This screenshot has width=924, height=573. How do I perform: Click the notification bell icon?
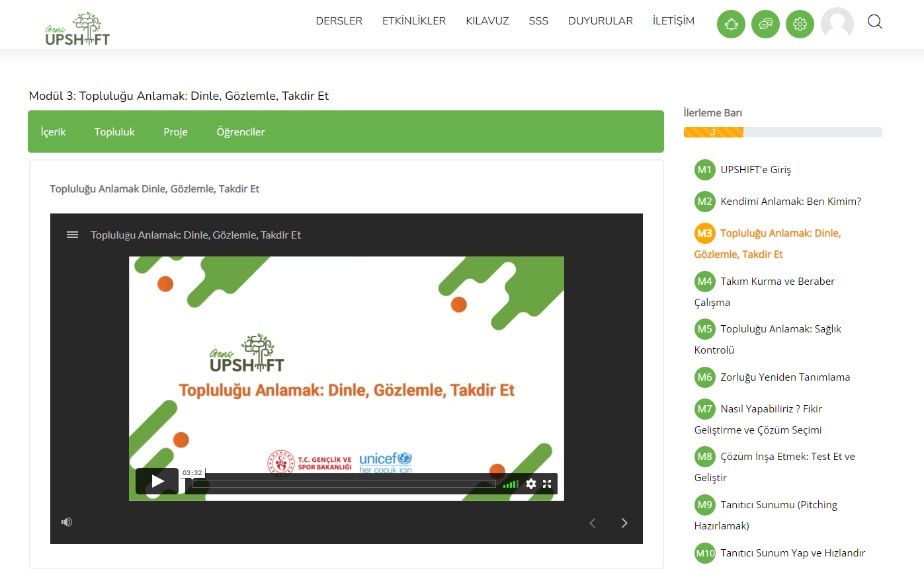731,24
